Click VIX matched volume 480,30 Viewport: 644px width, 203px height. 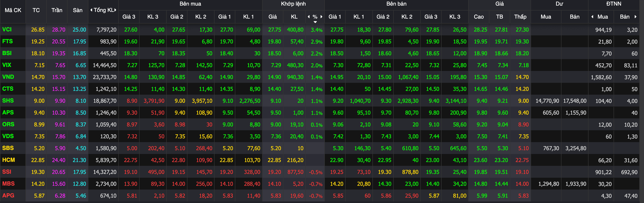(x=295, y=66)
